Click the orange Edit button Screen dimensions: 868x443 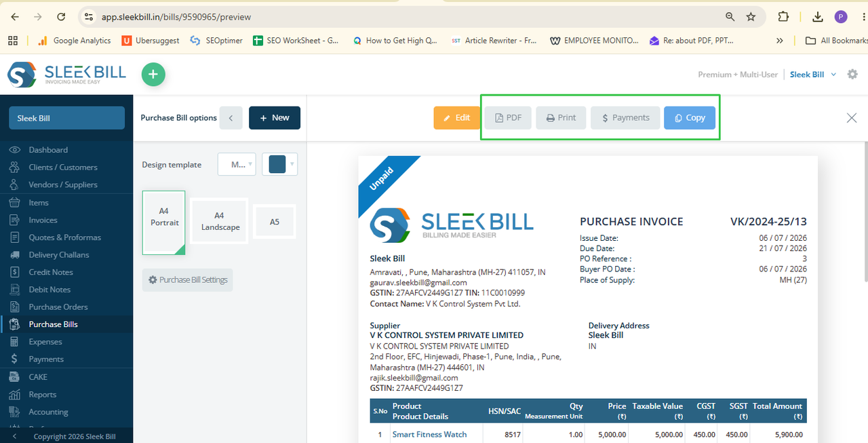pyautogui.click(x=457, y=118)
